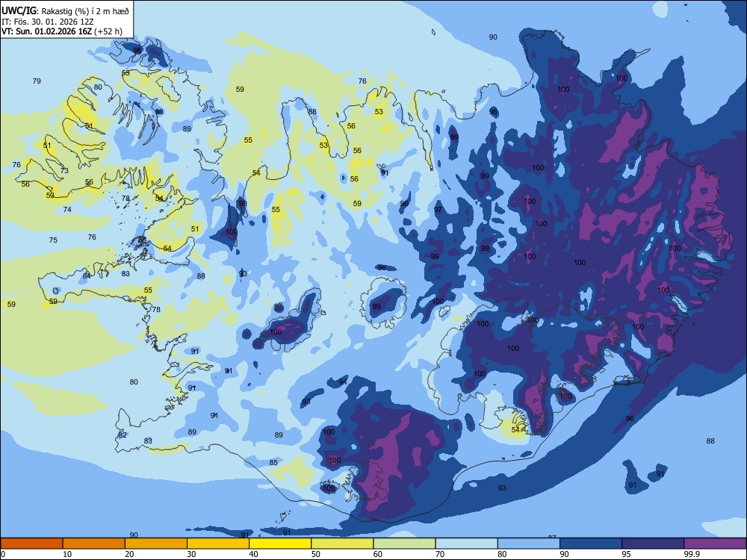Click the '75' humidity value on the map
Image resolution: width=747 pixels, height=560 pixels.
(x=53, y=240)
